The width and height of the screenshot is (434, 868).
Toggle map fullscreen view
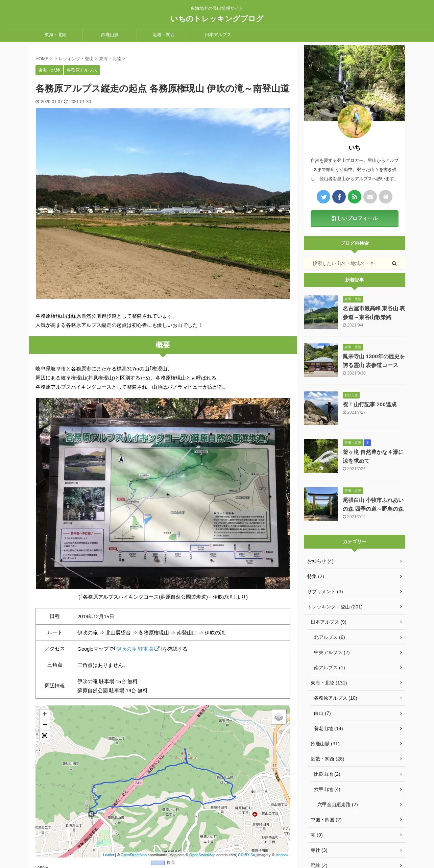click(45, 736)
